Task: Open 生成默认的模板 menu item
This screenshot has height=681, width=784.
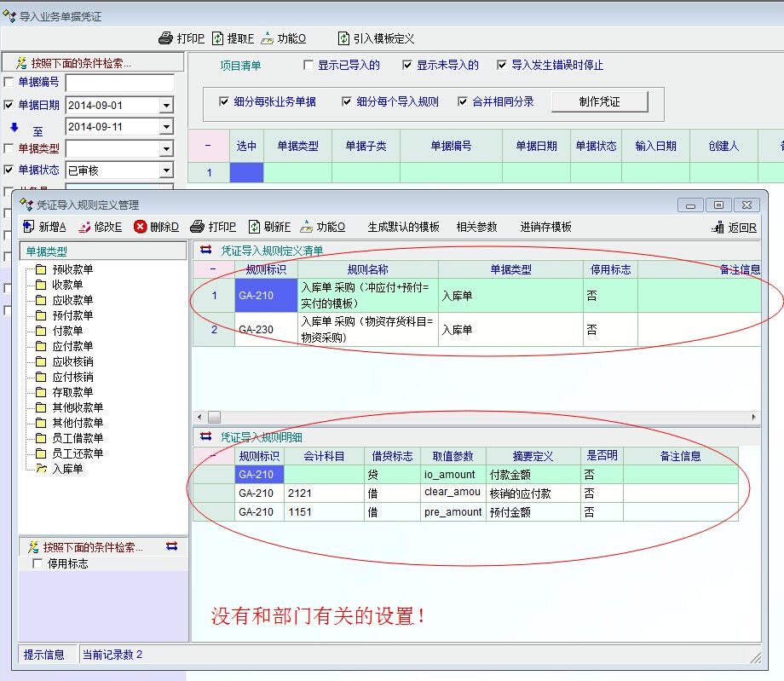Action: [x=403, y=227]
